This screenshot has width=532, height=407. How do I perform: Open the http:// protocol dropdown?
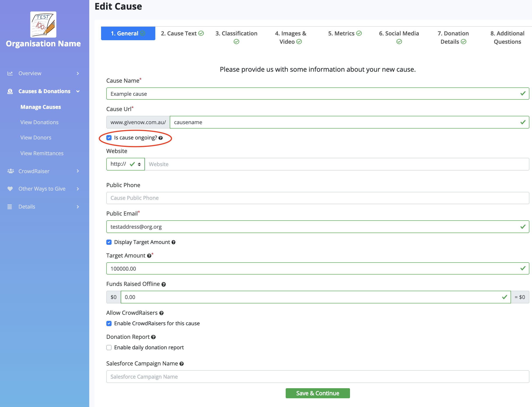[125, 164]
